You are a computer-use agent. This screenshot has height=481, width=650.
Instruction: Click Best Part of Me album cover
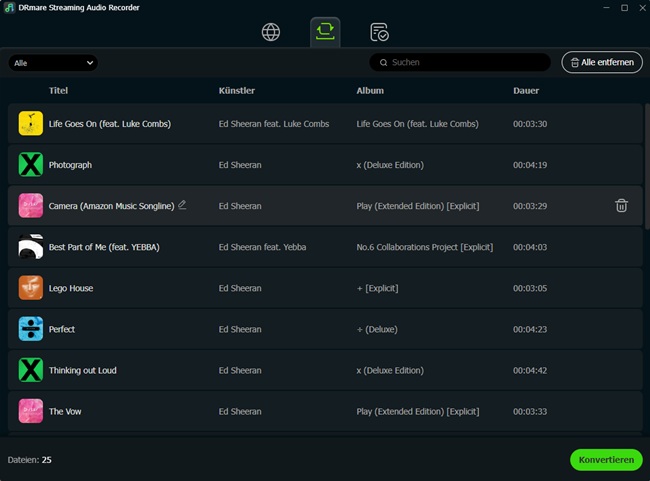(x=31, y=246)
